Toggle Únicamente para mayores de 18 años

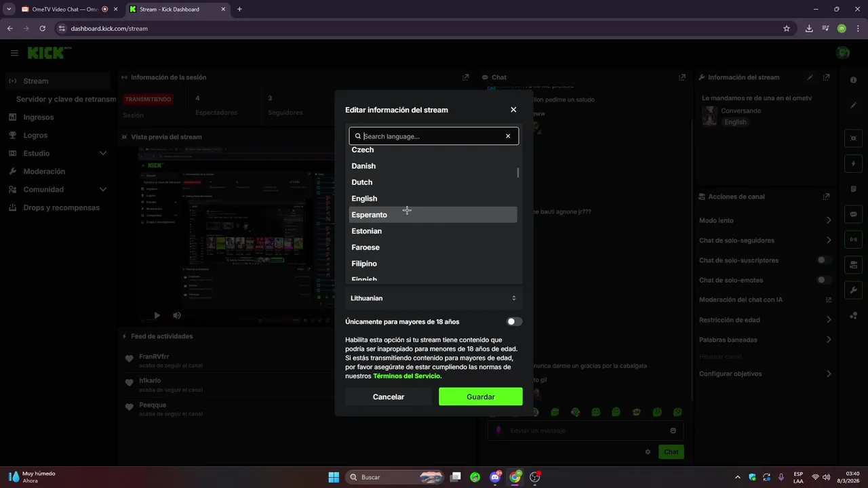click(x=515, y=322)
